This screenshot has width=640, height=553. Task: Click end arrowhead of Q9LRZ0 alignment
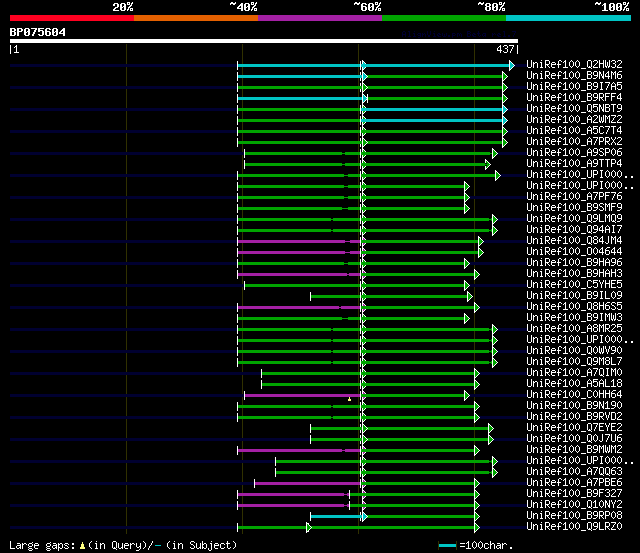(x=477, y=528)
